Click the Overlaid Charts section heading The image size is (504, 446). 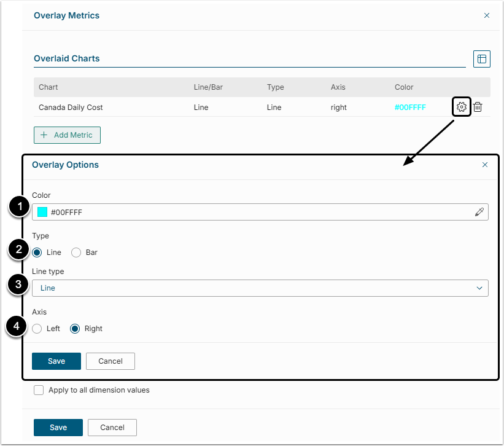tap(67, 58)
